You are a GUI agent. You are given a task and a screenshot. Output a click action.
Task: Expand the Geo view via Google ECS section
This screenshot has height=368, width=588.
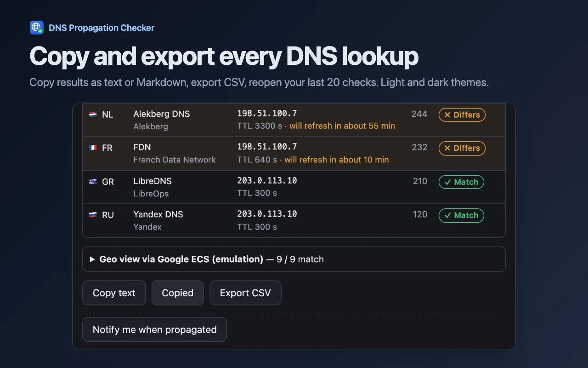294,259
